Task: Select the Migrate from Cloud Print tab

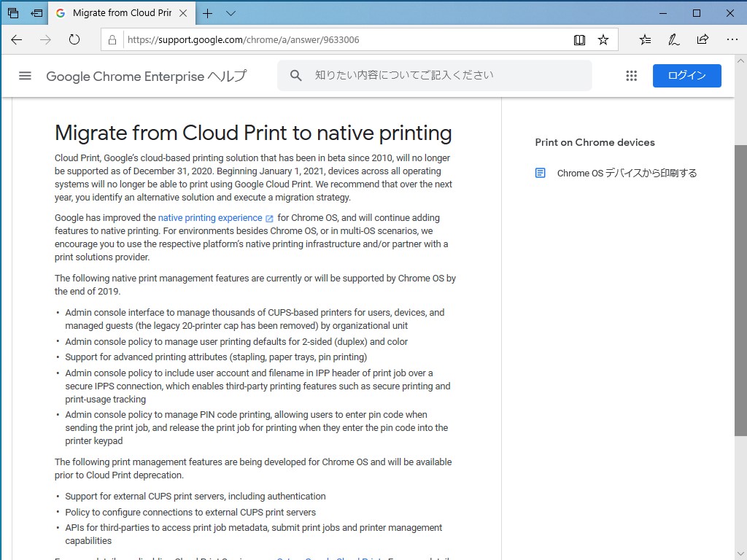Action: [x=113, y=13]
